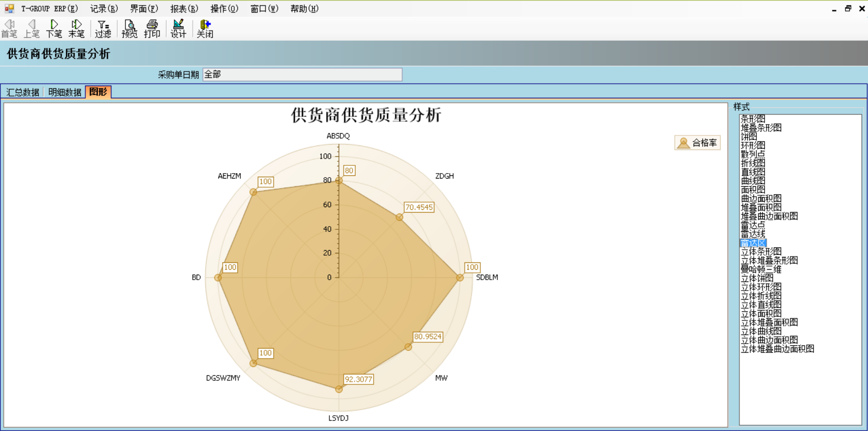
Task: Choose 环形图 chart style
Action: point(753,145)
